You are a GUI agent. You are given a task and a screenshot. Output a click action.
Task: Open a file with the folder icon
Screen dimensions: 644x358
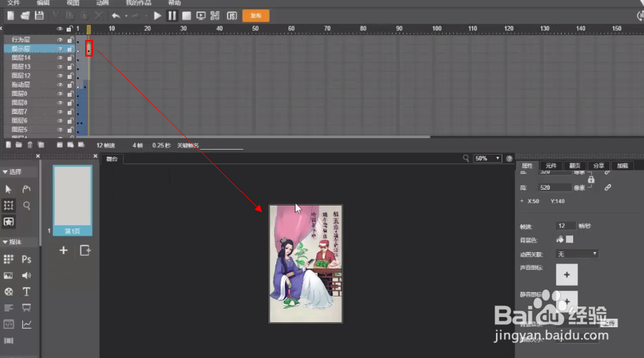(25, 16)
